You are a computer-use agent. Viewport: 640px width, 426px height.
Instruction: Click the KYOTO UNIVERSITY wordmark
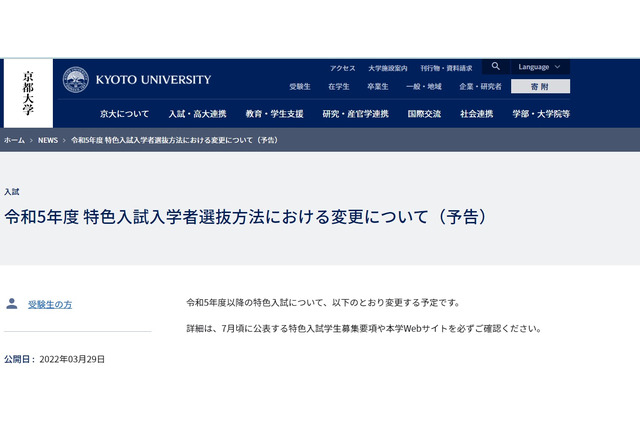pyautogui.click(x=153, y=80)
